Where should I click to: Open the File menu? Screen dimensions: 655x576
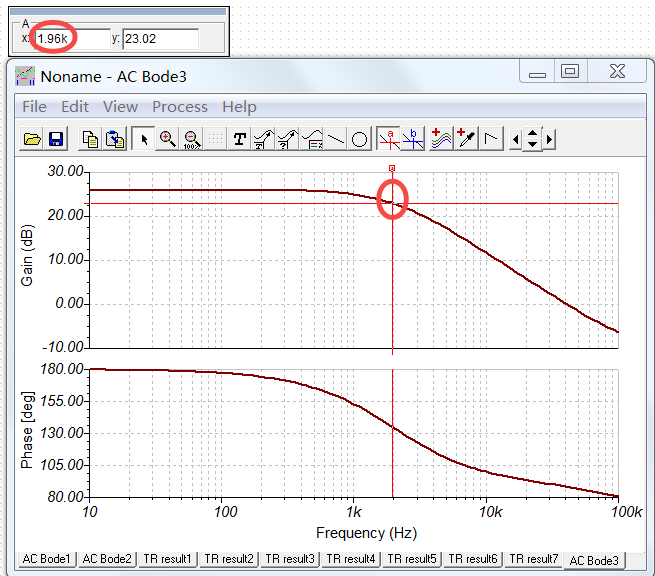[x=34, y=107]
